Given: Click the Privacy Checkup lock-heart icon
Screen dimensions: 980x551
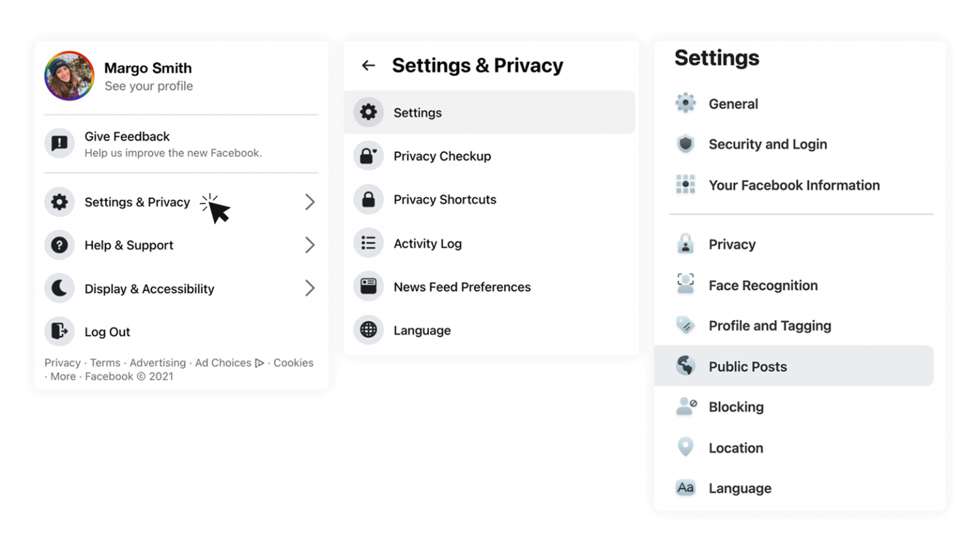Looking at the screenshot, I should 368,156.
